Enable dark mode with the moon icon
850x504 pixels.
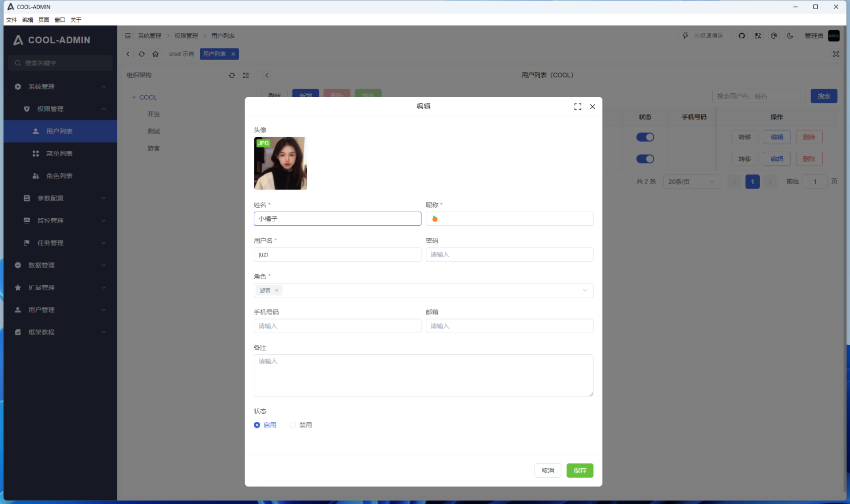point(790,35)
